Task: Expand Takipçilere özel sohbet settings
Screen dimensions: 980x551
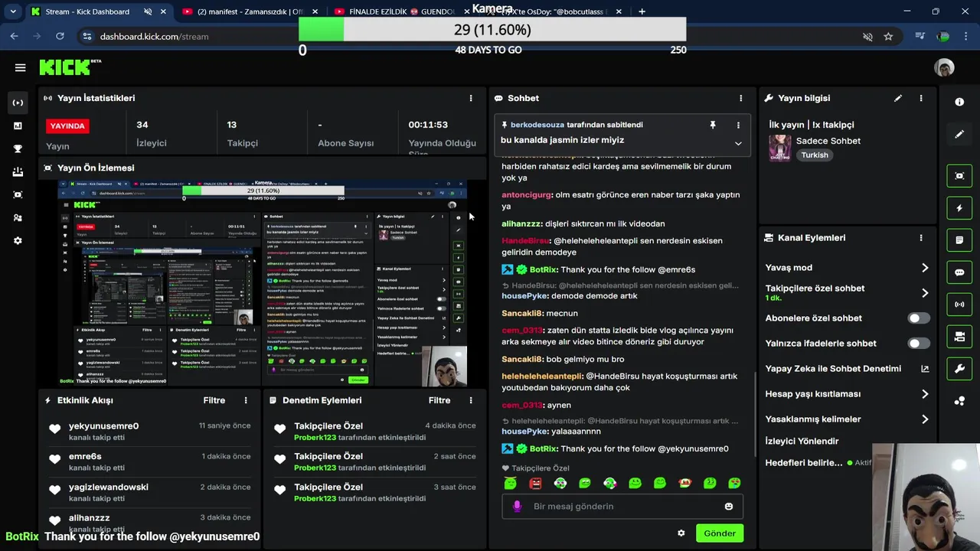Action: point(925,293)
